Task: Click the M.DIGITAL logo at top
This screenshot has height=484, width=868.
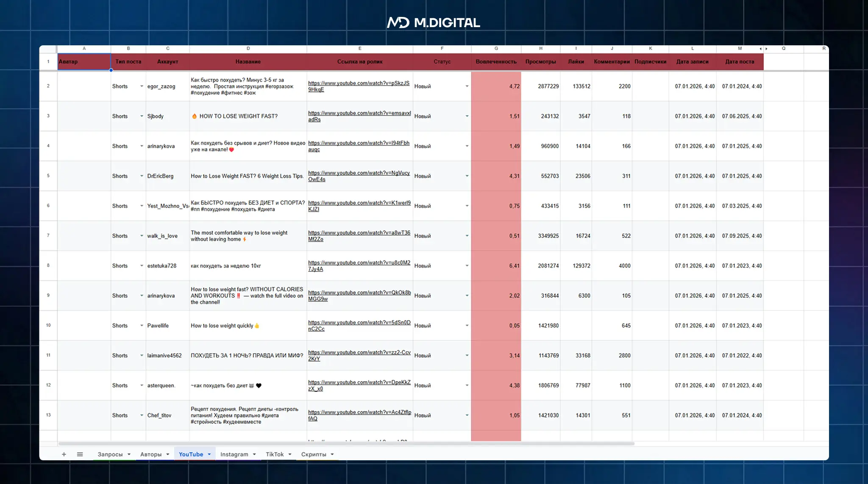Action: click(x=434, y=22)
